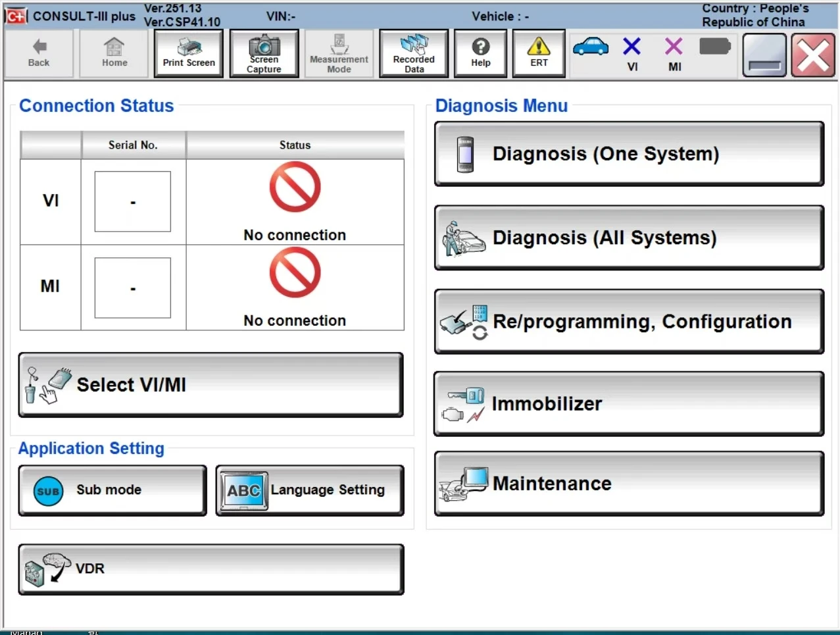The height and width of the screenshot is (635, 840).
Task: Click the 'VI' row label
Action: (x=51, y=201)
